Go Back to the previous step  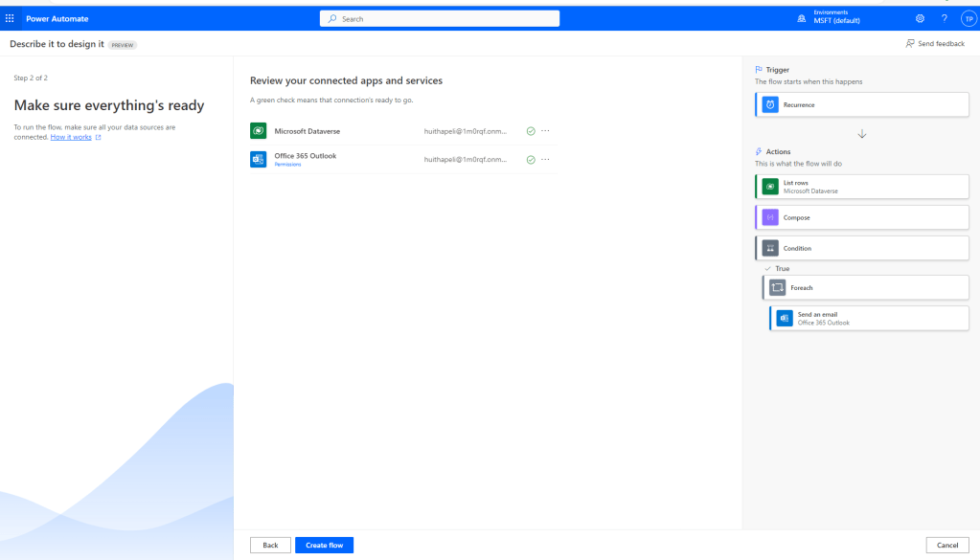pyautogui.click(x=270, y=545)
